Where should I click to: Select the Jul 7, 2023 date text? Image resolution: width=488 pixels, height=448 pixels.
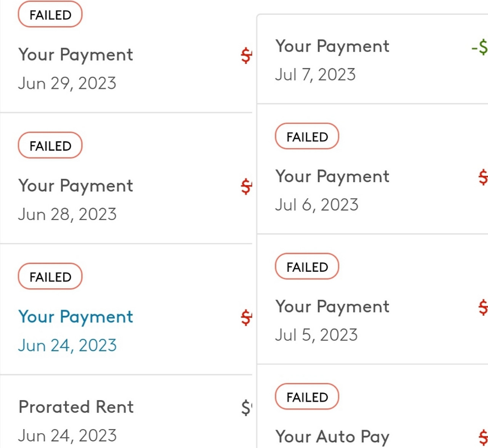tap(315, 75)
